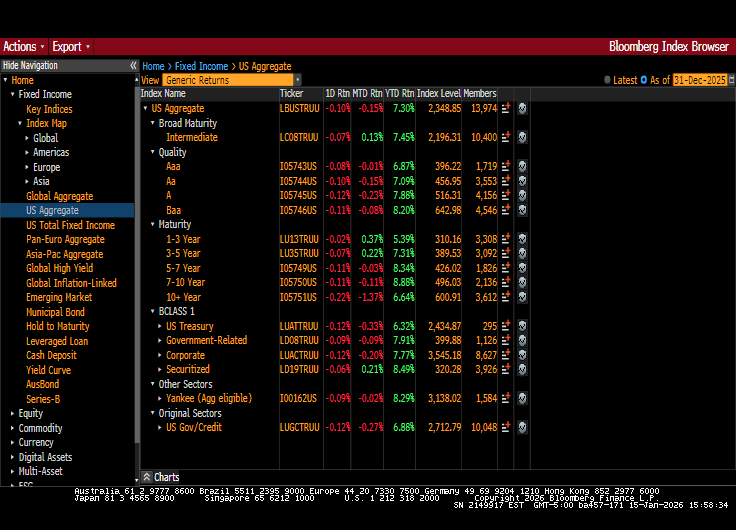
Task: Open the chart icon for Corporate row
Action: click(x=522, y=355)
